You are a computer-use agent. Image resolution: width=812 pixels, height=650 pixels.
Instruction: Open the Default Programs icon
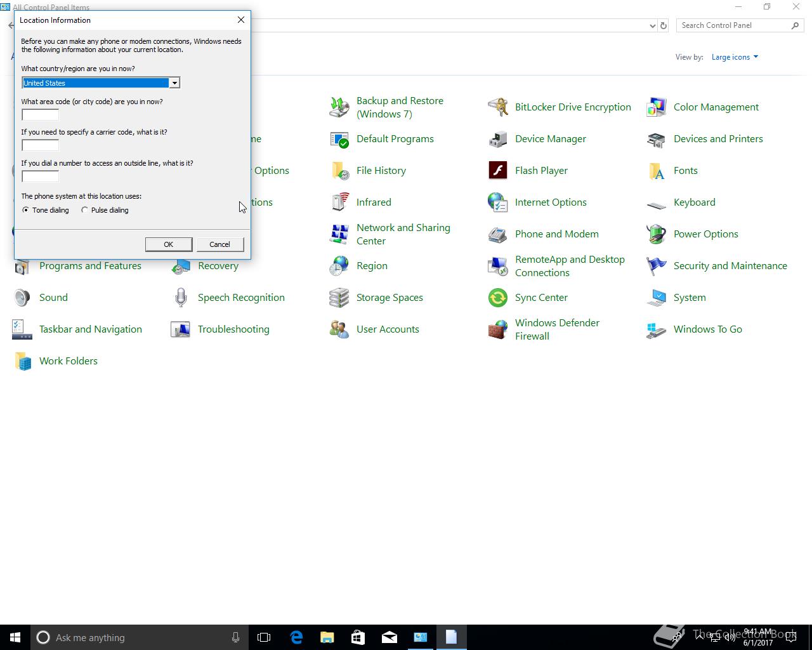(339, 139)
